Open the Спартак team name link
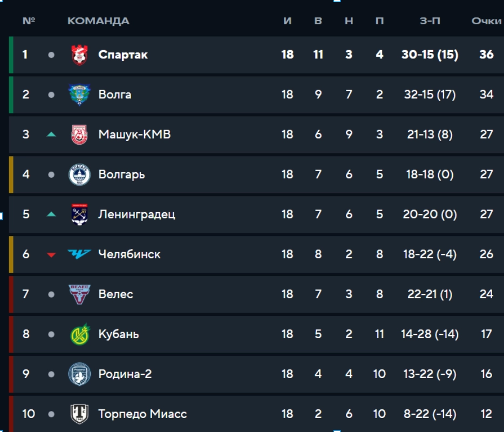 coord(123,55)
